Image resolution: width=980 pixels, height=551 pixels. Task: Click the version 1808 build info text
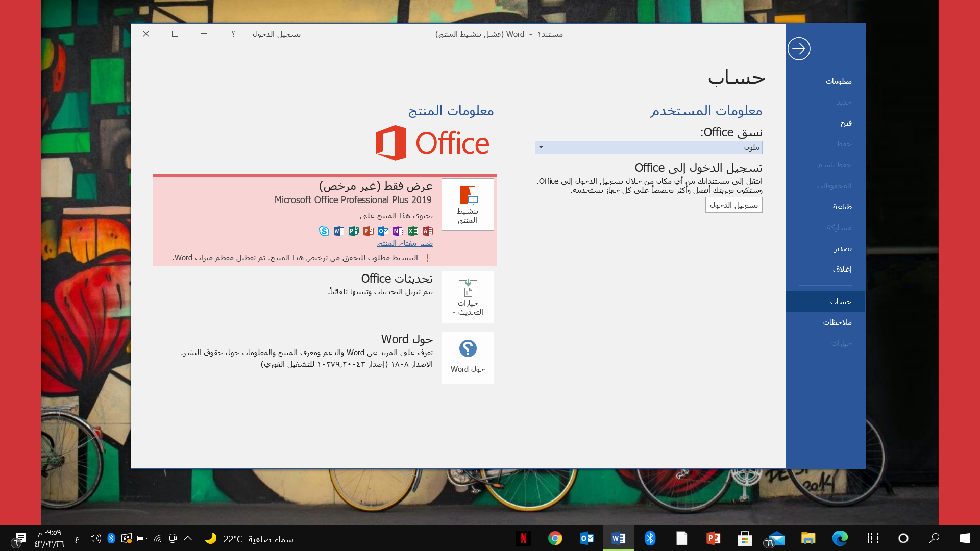tap(347, 364)
